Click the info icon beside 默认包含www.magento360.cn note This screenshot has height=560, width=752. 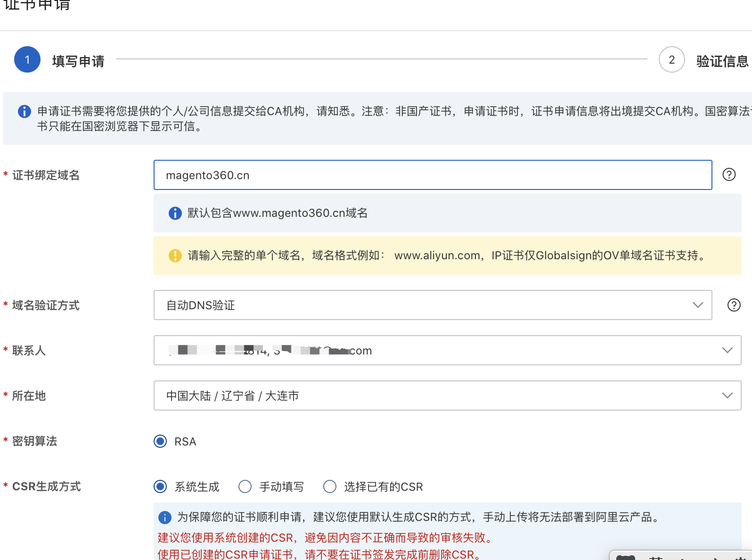(175, 213)
